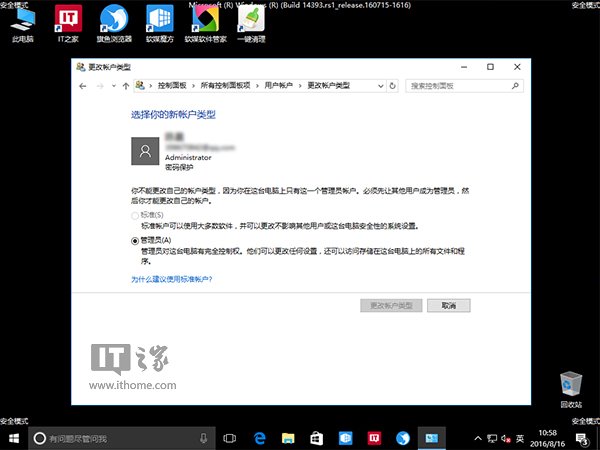Select the 管理员(A) radio button
Screen dimensions: 600x450
[x=136, y=241]
